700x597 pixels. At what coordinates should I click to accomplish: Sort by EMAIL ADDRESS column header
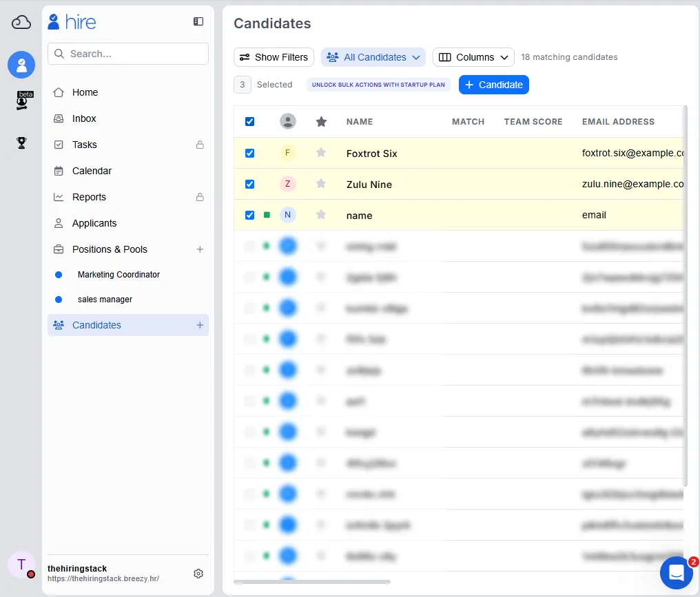point(618,121)
